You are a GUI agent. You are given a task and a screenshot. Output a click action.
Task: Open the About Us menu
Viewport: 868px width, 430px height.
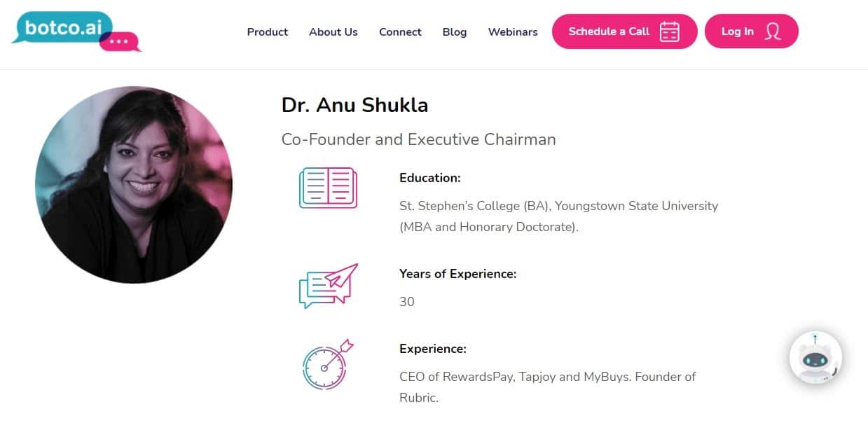[333, 32]
